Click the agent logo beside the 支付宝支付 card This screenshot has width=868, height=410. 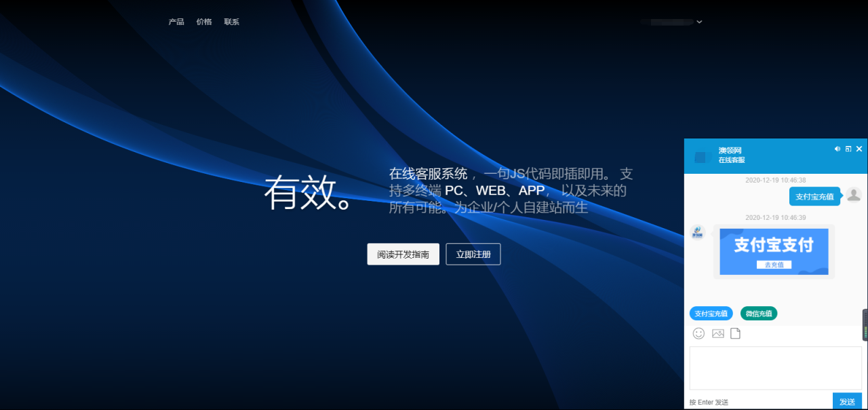(697, 231)
